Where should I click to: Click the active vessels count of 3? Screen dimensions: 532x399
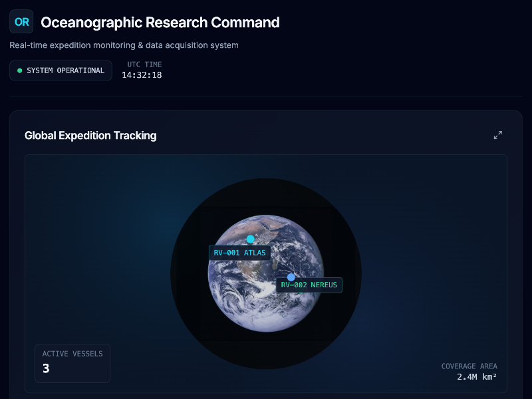[x=46, y=368]
